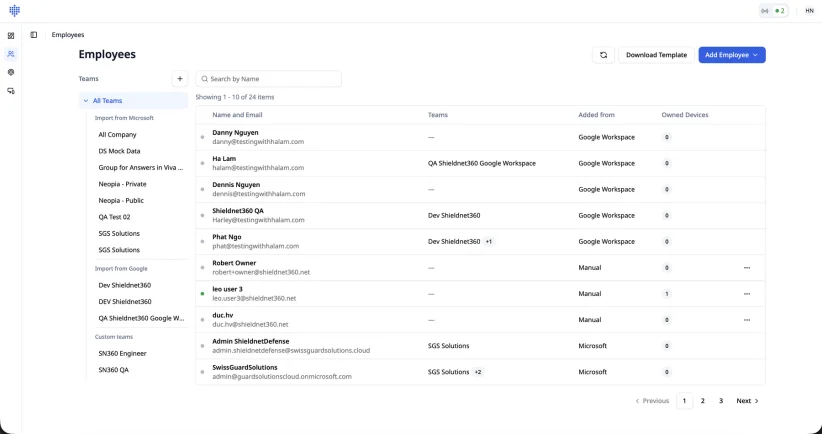The image size is (822, 434).
Task: Open the Dennis Nguyen employee row
Action: [480, 189]
